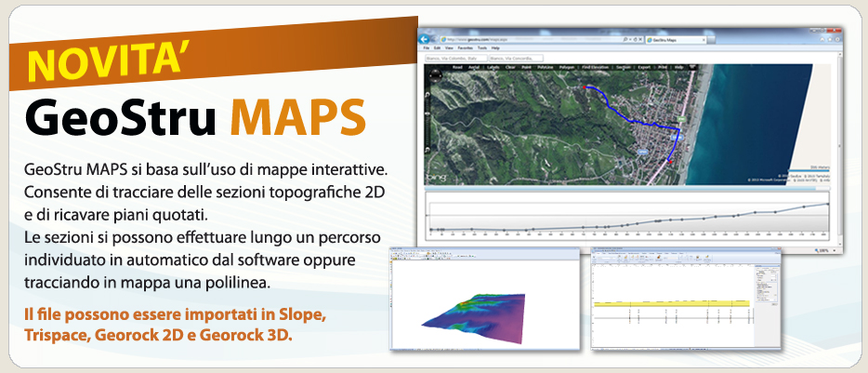The height and width of the screenshot is (373, 868).
Task: Click the orange 'MAPS' title word
Action: pos(297,117)
